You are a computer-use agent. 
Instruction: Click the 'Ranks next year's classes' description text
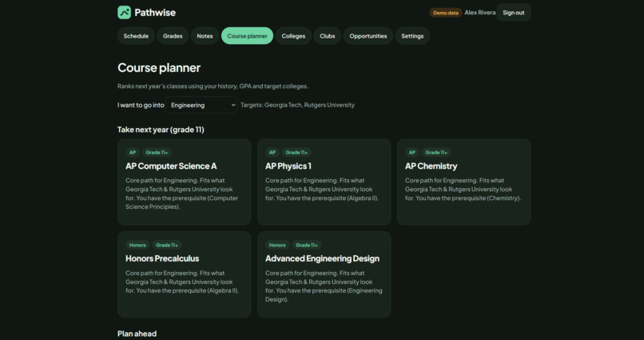click(x=213, y=86)
